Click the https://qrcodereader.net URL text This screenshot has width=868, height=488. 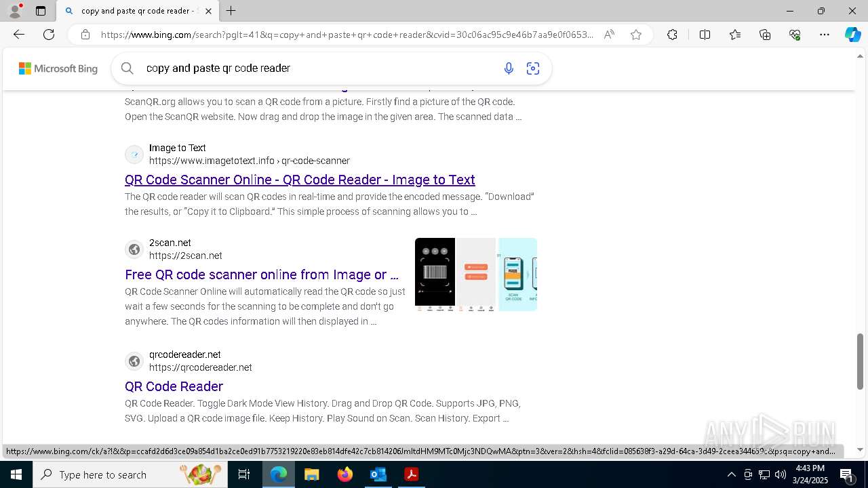coord(201,367)
